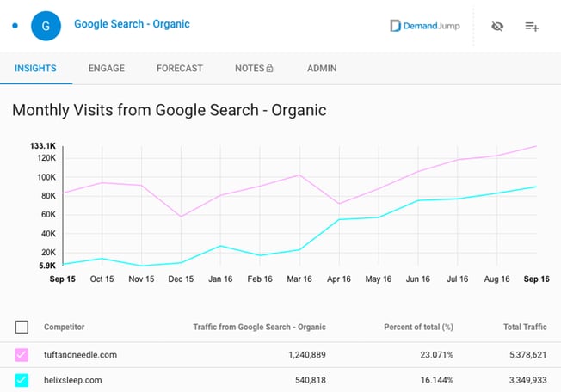Click the 5,378,621 total traffic value

coord(528,355)
